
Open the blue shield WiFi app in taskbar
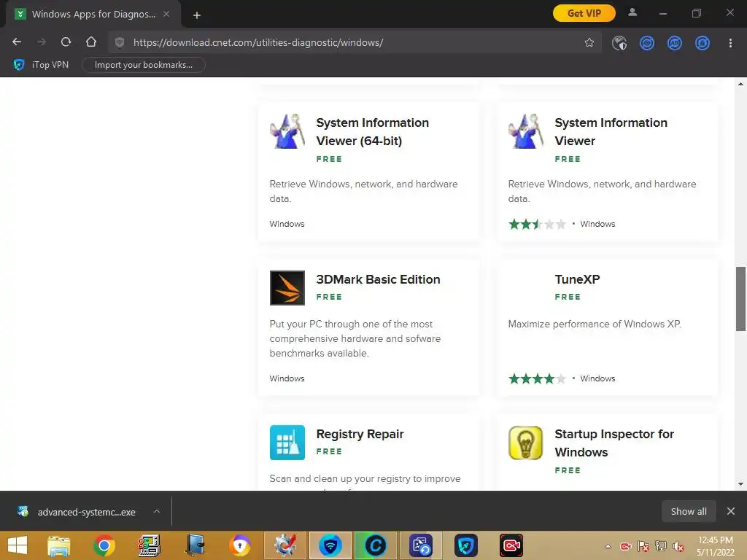(330, 545)
